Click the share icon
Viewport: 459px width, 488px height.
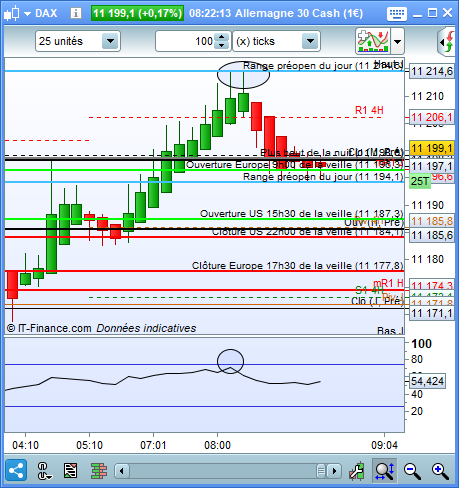point(16,471)
